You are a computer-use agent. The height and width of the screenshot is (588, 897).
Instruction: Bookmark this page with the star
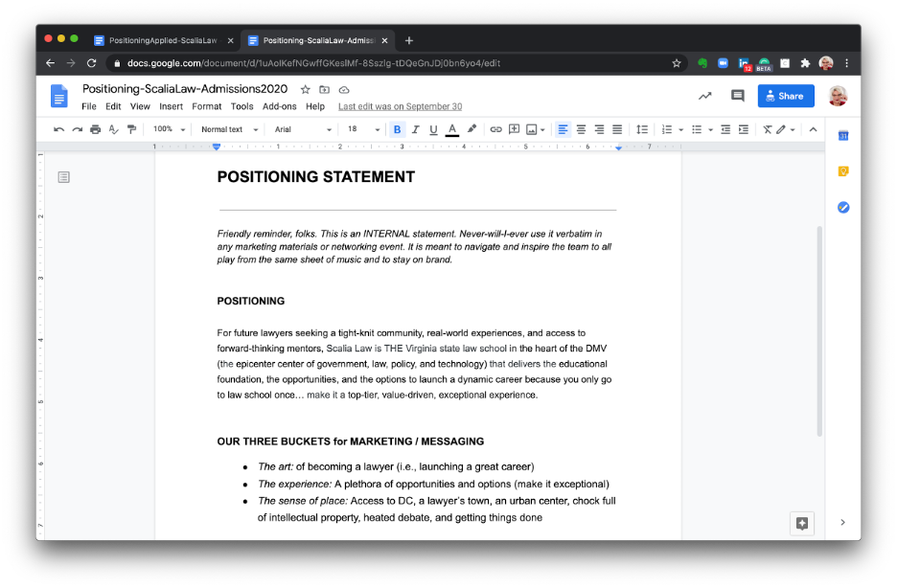coord(677,63)
